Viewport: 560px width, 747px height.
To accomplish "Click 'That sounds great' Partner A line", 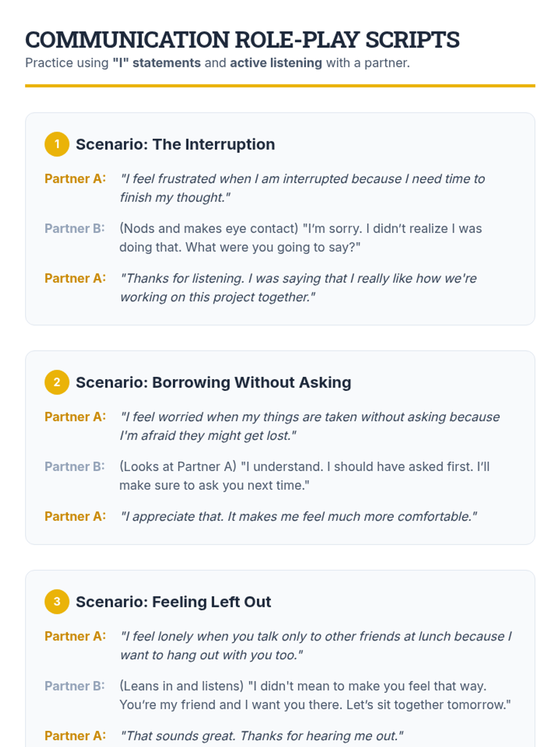I will point(261,736).
